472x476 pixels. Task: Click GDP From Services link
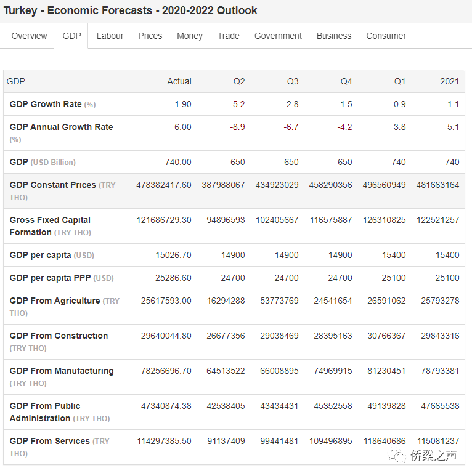(50, 441)
